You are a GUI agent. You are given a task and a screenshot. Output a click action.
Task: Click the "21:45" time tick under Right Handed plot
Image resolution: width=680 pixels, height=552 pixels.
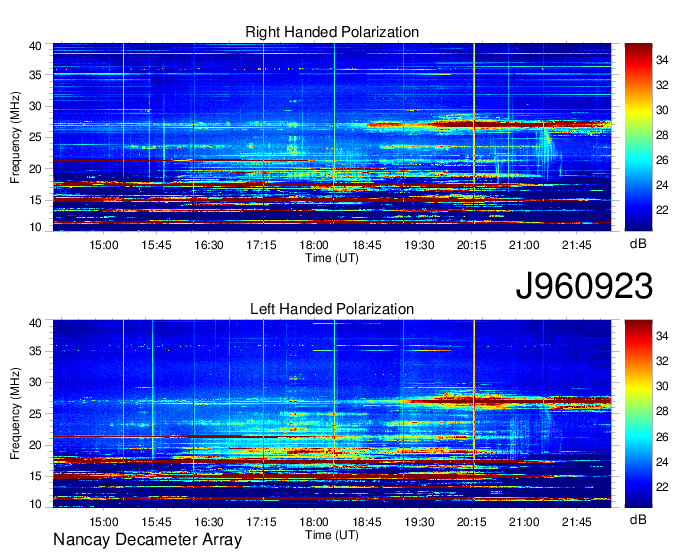[577, 245]
